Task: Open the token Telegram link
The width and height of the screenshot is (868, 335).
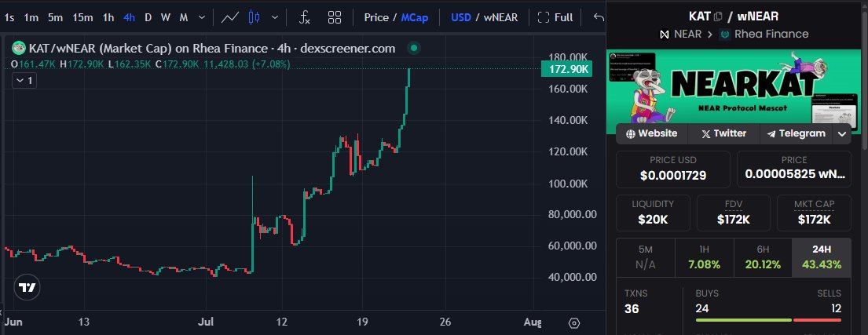Action: 797,134
